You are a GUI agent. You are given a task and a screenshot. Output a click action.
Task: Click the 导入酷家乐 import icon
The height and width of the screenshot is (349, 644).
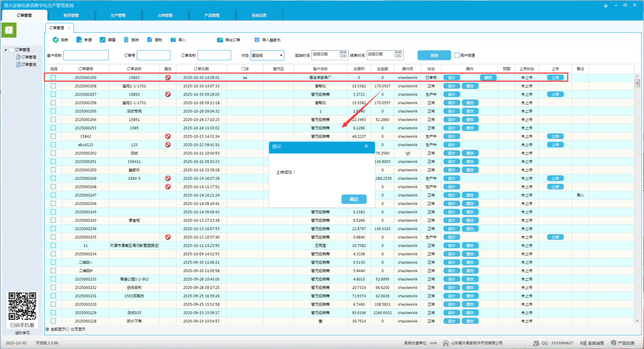click(x=257, y=40)
